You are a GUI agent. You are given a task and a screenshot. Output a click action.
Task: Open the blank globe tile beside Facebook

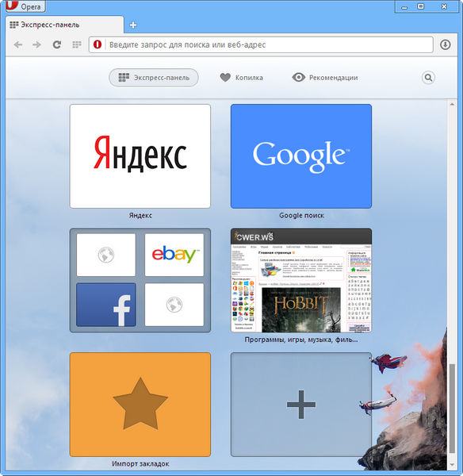tap(174, 305)
